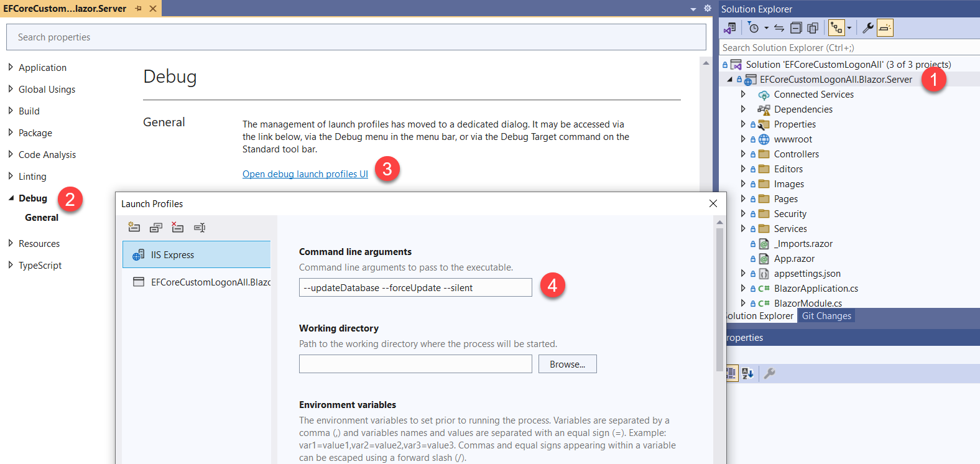Toggle Alphabetical sort in Properties panel
980x464 pixels.
[747, 373]
